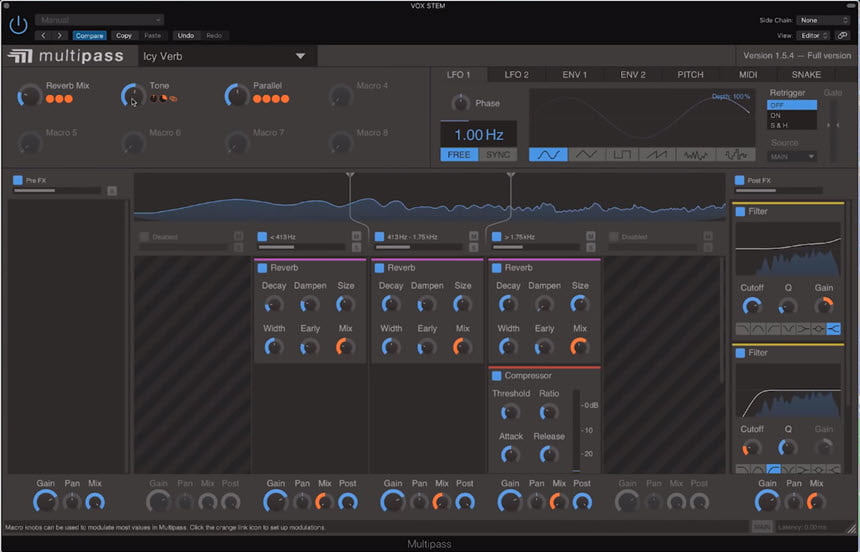Viewport: 860px width, 552px height.
Task: Set LFO rate mode to FREE
Action: [x=459, y=155]
